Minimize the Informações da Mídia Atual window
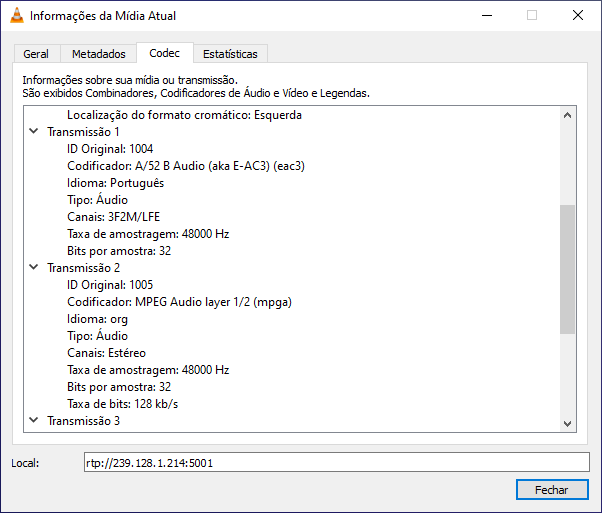 (x=487, y=15)
